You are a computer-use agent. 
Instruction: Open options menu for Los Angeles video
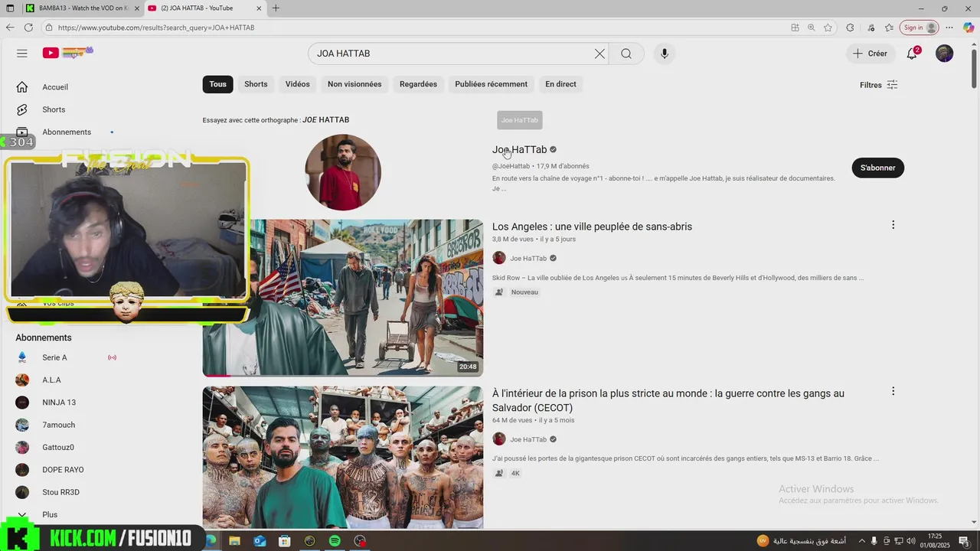[893, 225]
